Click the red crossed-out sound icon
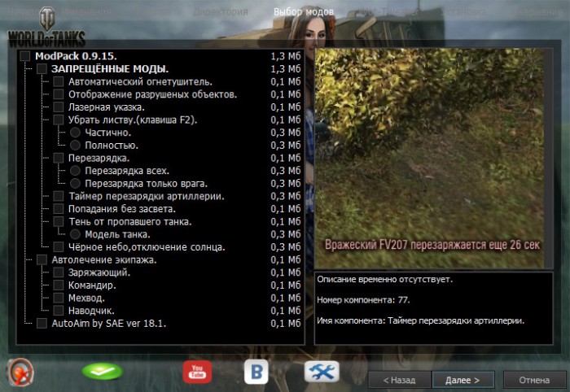Viewport: 570px width, 392px height. [x=20, y=372]
